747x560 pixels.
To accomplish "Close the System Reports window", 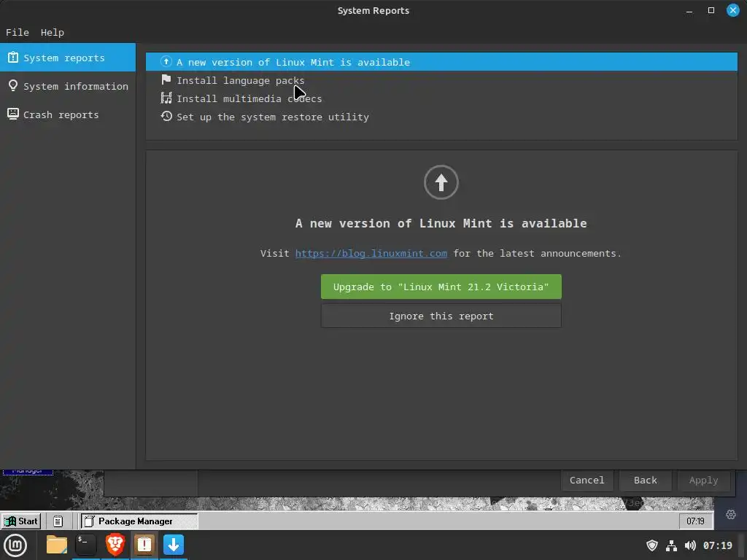I will pos(733,10).
